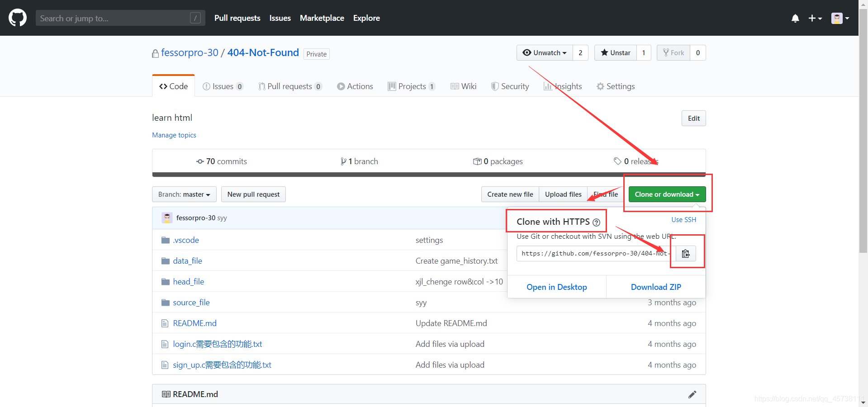This screenshot has height=407, width=868.
Task: Open the Actions tab
Action: coord(355,86)
